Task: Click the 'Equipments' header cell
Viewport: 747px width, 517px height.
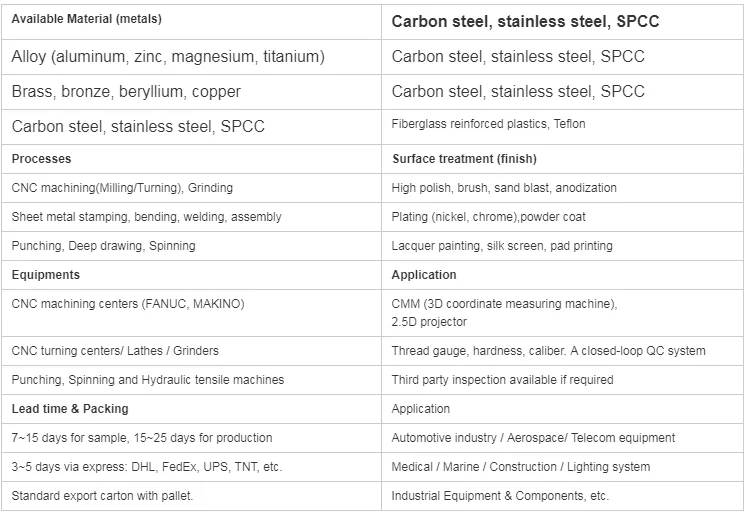Action: click(192, 275)
